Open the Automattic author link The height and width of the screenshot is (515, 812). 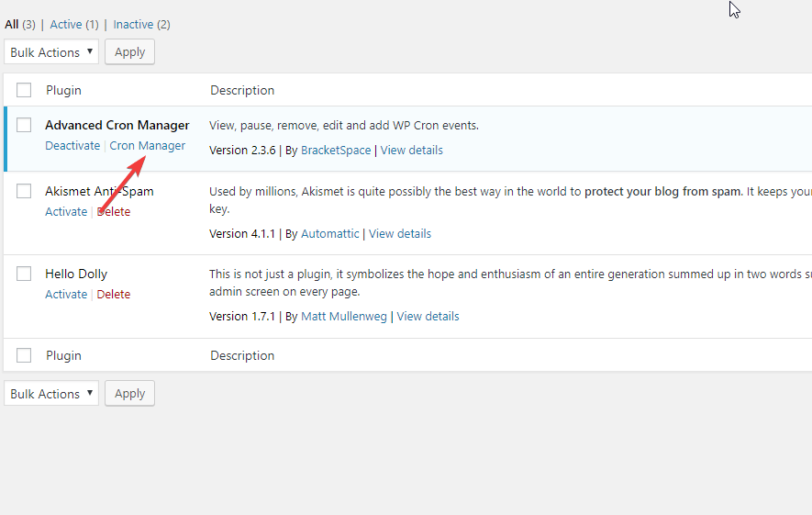click(x=330, y=234)
